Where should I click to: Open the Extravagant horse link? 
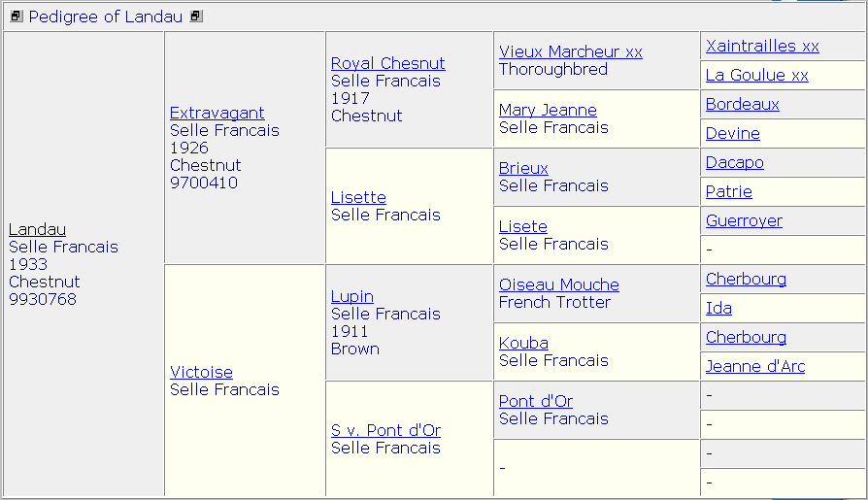coord(217,113)
